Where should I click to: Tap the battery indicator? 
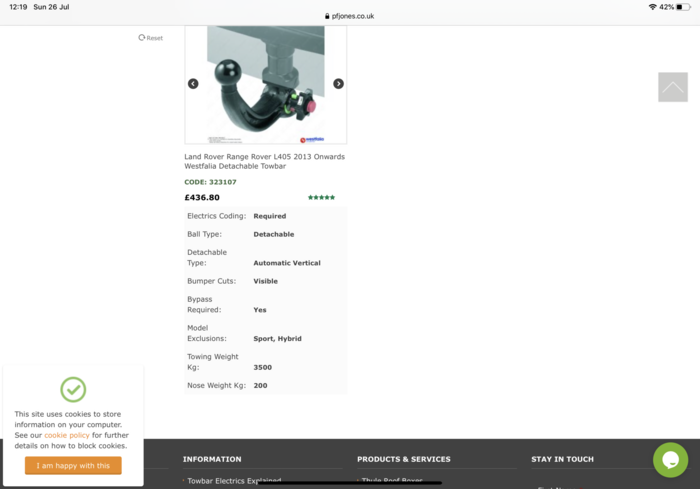[683, 7]
